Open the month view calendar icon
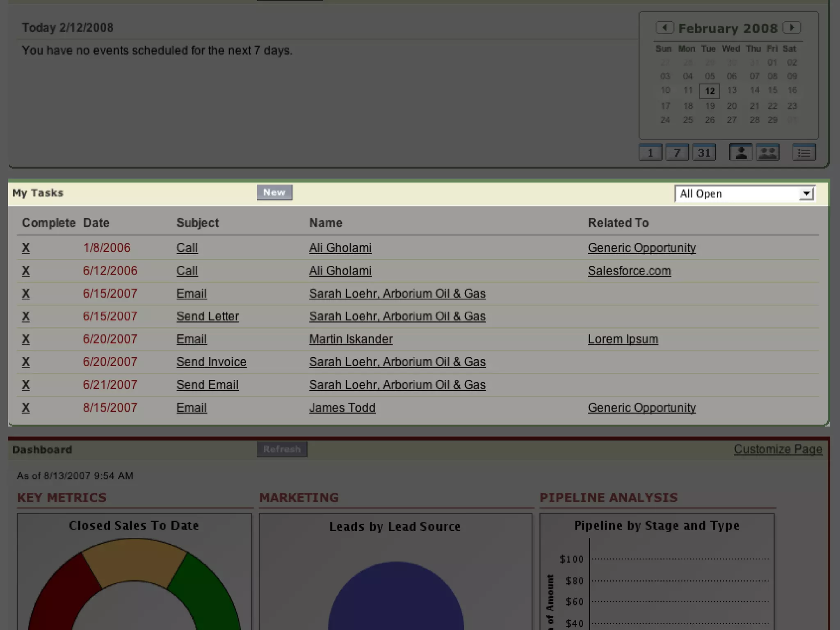The height and width of the screenshot is (630, 840). pos(704,153)
